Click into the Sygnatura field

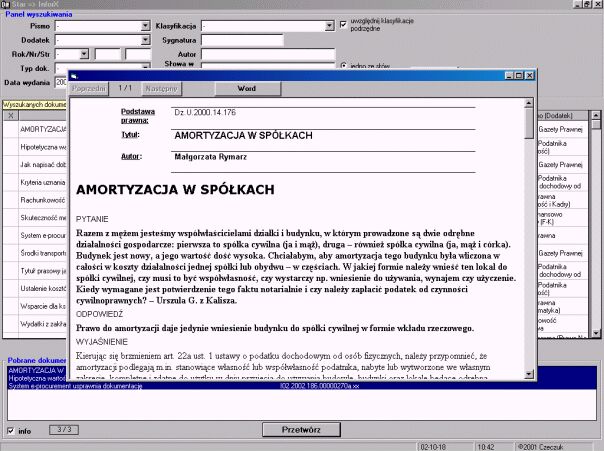[x=242, y=40]
